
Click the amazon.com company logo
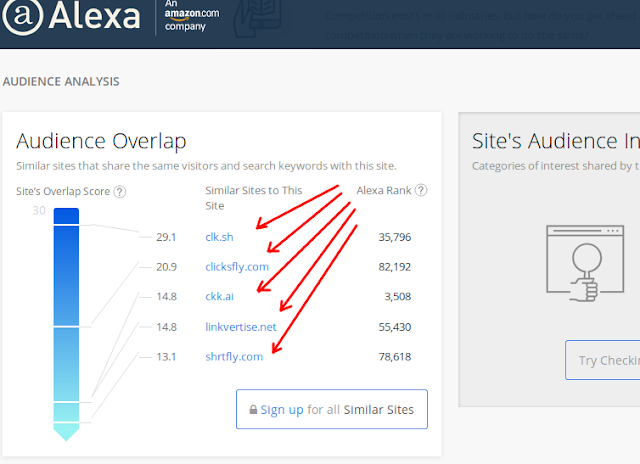191,16
